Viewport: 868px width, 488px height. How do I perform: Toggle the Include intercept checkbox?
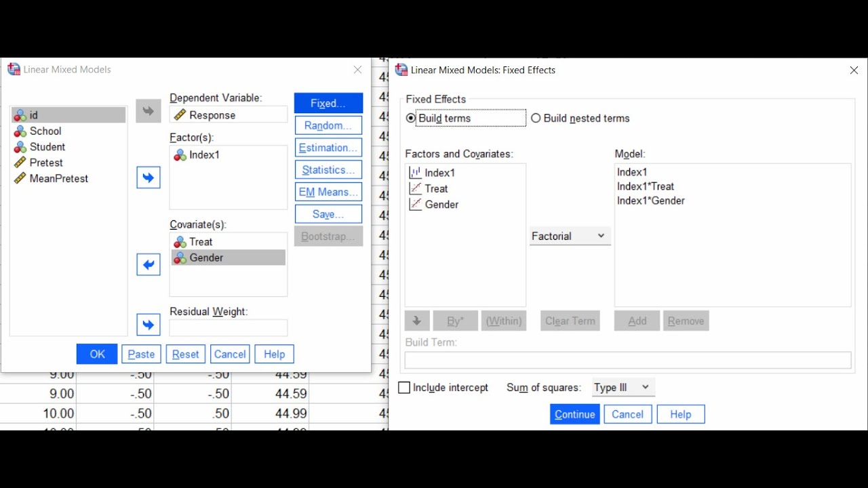(x=404, y=388)
